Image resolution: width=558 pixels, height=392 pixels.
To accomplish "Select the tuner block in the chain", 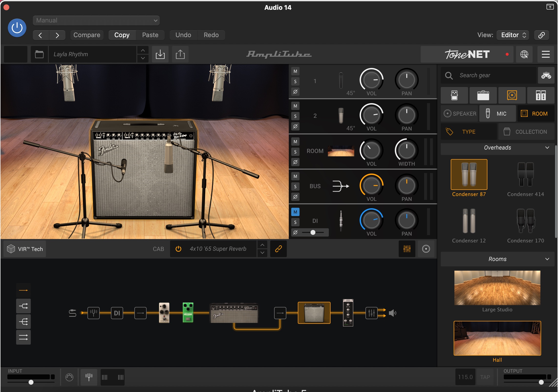I will pyautogui.click(x=94, y=313).
